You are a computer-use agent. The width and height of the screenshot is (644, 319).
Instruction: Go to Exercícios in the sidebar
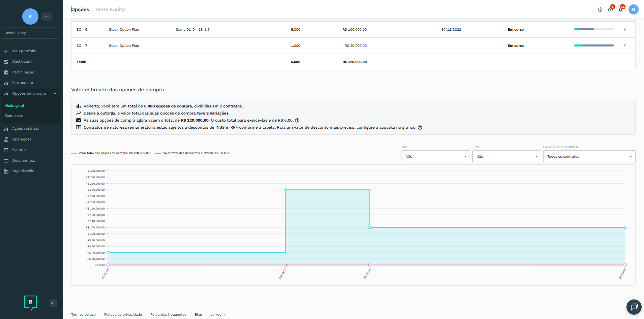point(14,116)
